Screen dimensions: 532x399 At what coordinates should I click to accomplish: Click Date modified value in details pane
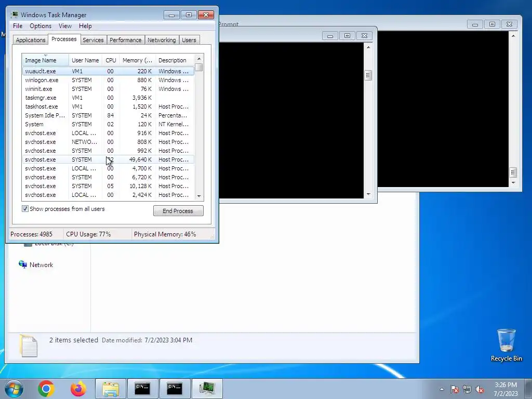pos(168,340)
